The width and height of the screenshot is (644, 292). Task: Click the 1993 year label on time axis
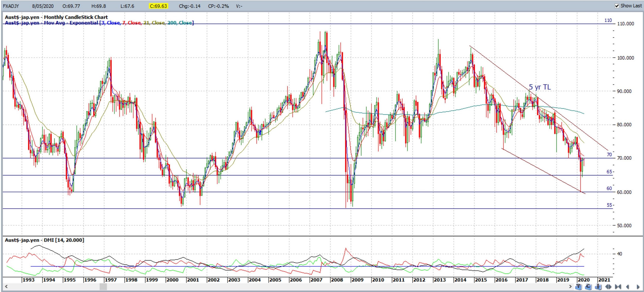(x=28, y=280)
